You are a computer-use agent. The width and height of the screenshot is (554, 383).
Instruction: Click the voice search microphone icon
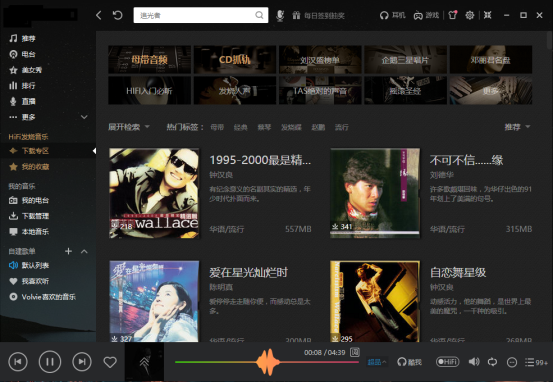tap(280, 15)
